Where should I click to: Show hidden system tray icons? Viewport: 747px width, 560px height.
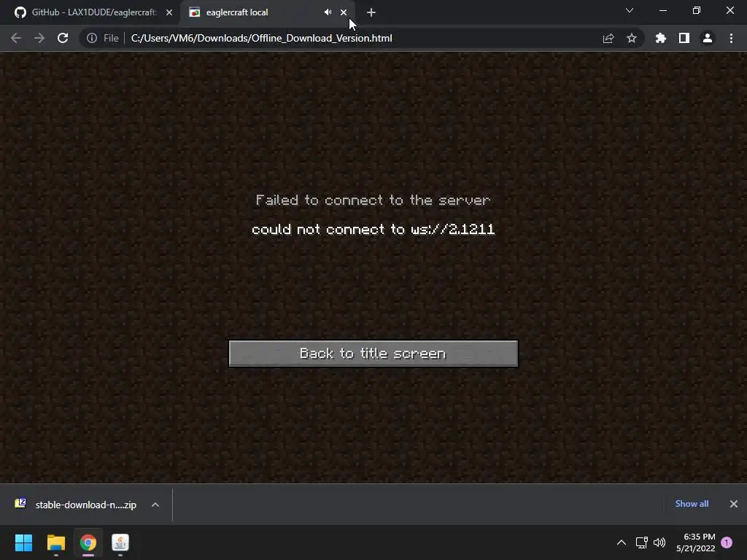coord(622,542)
